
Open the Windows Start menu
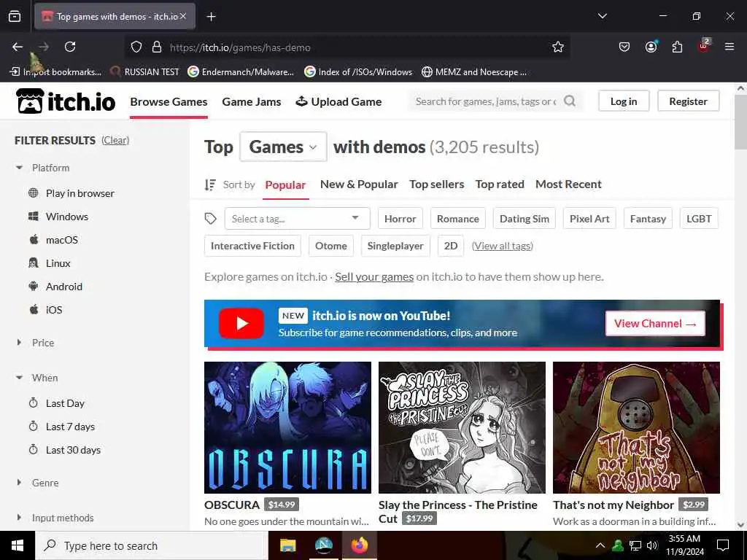coord(18,545)
